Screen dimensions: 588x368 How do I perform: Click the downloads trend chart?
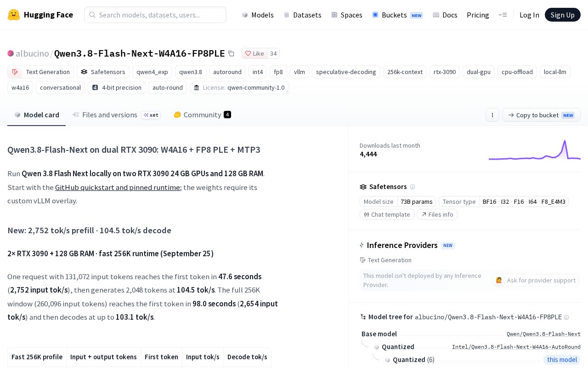[x=535, y=150]
